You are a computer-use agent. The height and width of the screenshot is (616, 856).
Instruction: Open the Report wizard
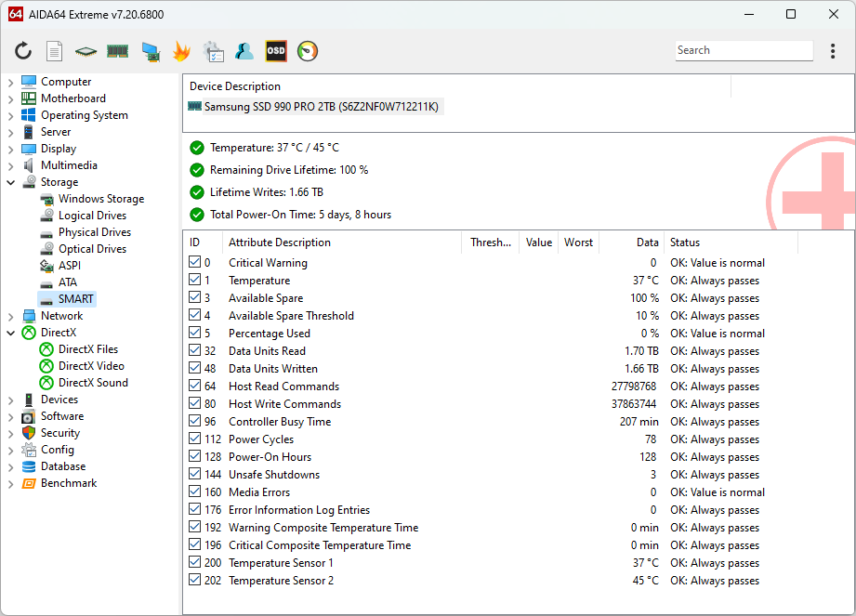pos(53,50)
